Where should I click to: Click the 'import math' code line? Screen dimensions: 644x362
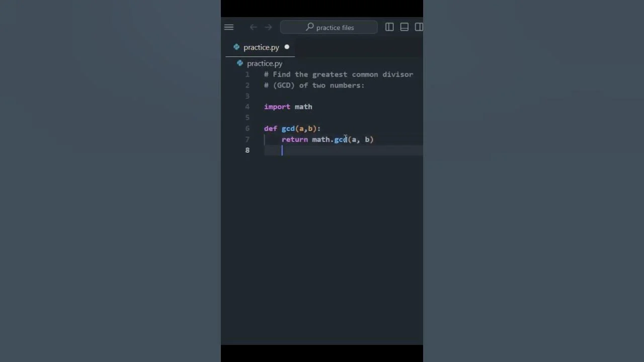tap(288, 107)
